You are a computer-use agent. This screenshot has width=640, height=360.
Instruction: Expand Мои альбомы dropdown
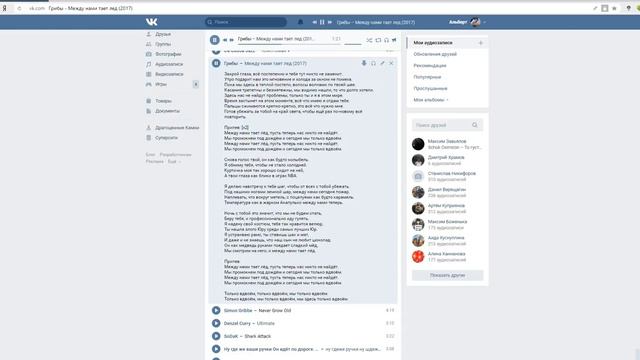coord(431,100)
